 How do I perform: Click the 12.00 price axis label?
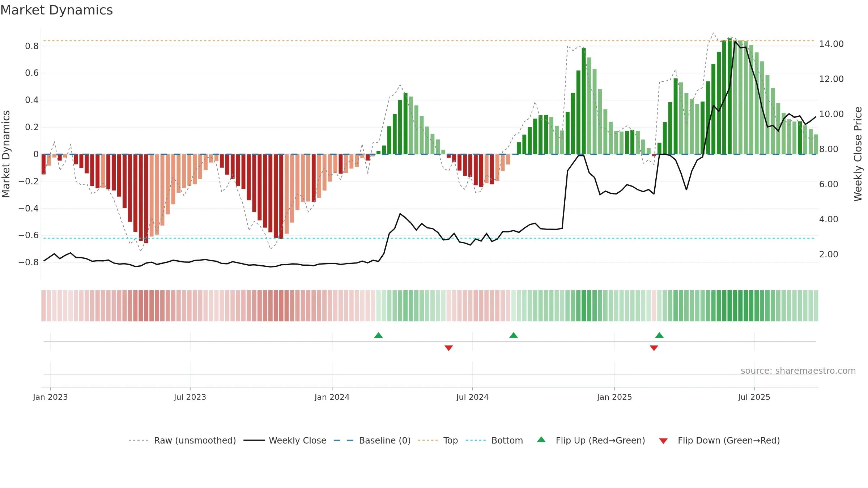pyautogui.click(x=831, y=79)
